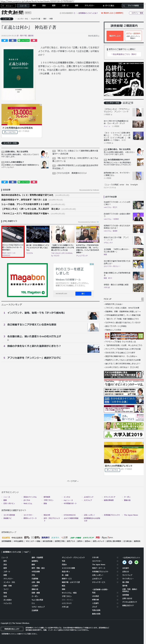Close the PCのエラーを修正 ad with X

coord(93,264)
